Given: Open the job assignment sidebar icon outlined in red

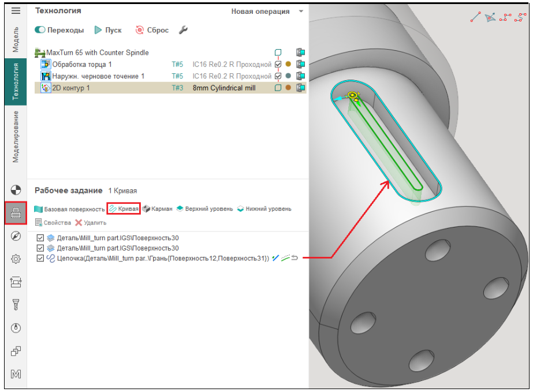Looking at the screenshot, I should click(x=16, y=214).
